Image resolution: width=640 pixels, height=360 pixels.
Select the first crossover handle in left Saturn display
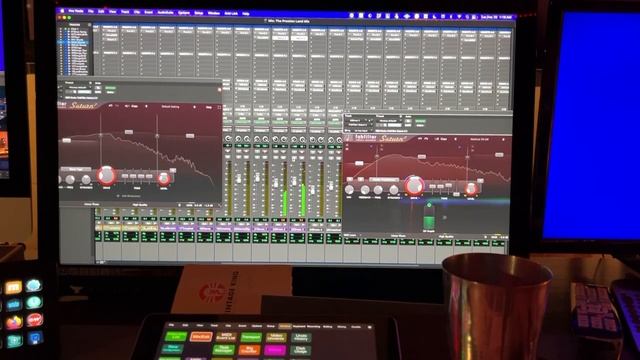click(x=101, y=135)
